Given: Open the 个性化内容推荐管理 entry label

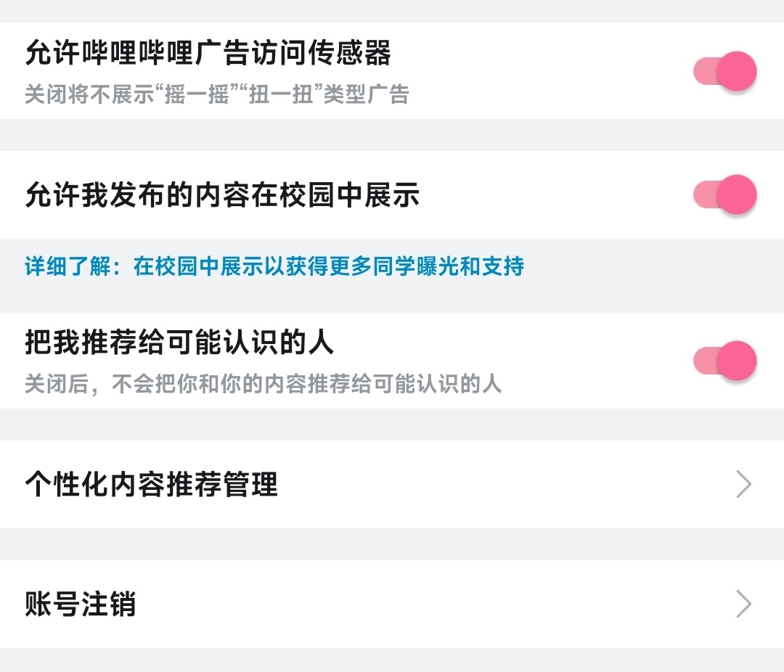Looking at the screenshot, I should pos(151,484).
